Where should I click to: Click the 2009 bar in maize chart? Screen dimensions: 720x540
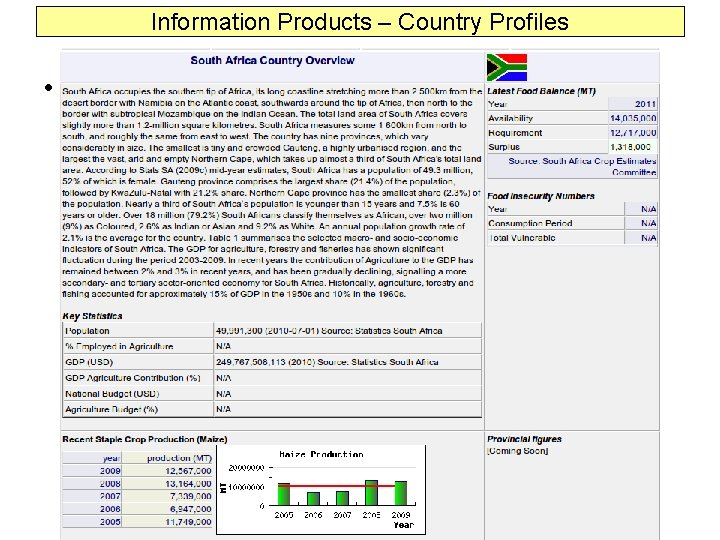[x=401, y=493]
